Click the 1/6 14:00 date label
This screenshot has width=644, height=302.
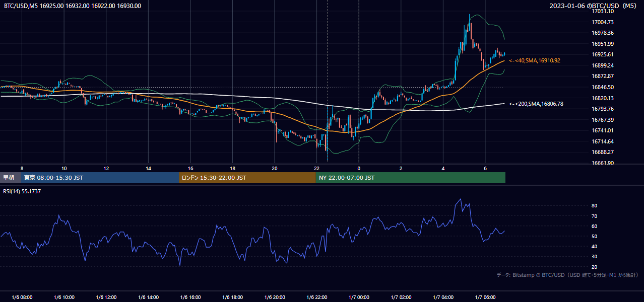tap(148, 297)
